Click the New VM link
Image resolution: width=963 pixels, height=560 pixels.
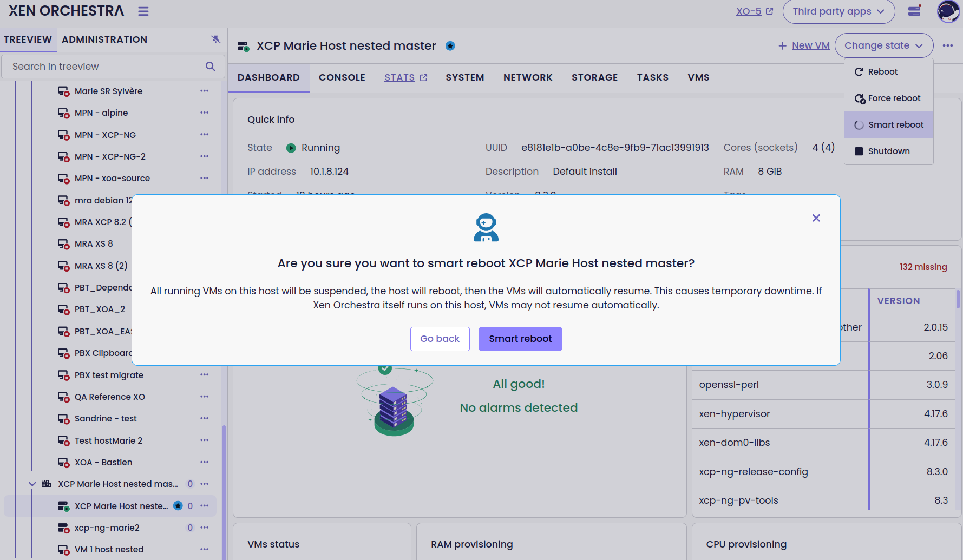pyautogui.click(x=804, y=45)
